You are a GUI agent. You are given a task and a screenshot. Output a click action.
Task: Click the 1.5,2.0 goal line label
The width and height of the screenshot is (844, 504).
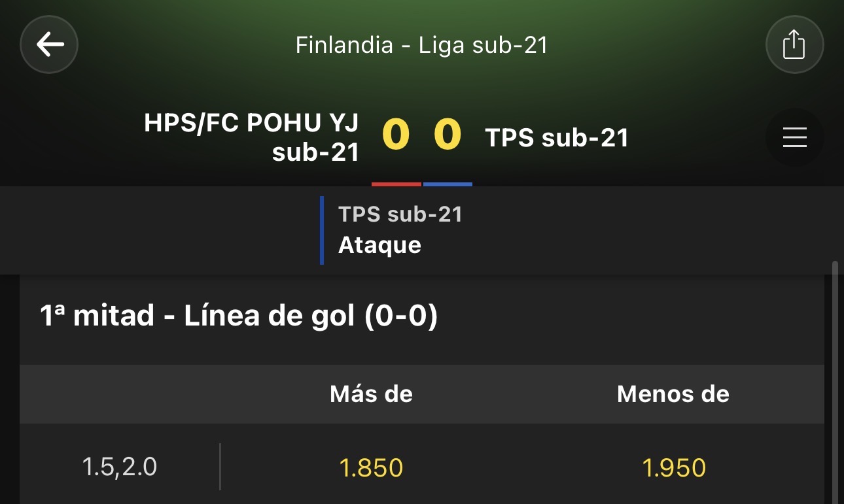pyautogui.click(x=120, y=467)
